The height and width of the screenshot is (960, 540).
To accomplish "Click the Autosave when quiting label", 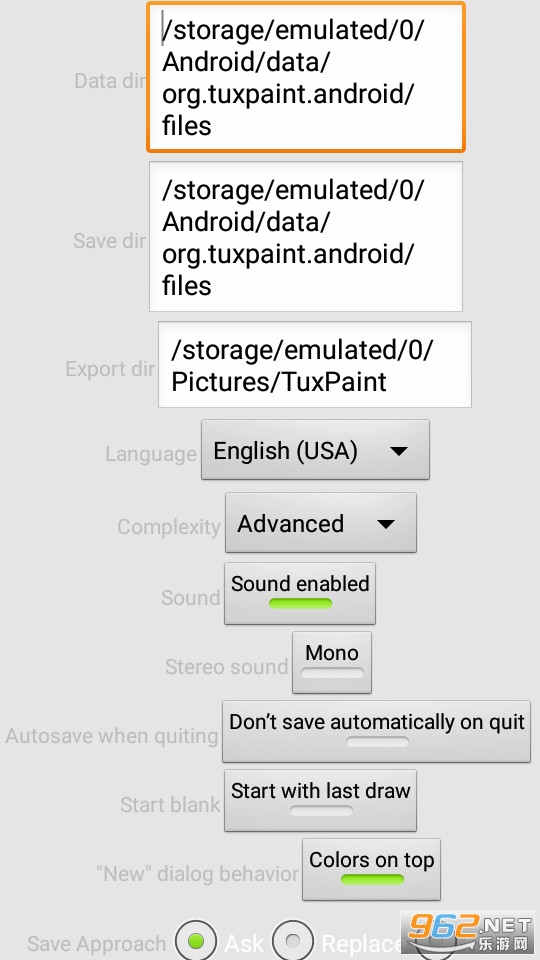I will [112, 735].
